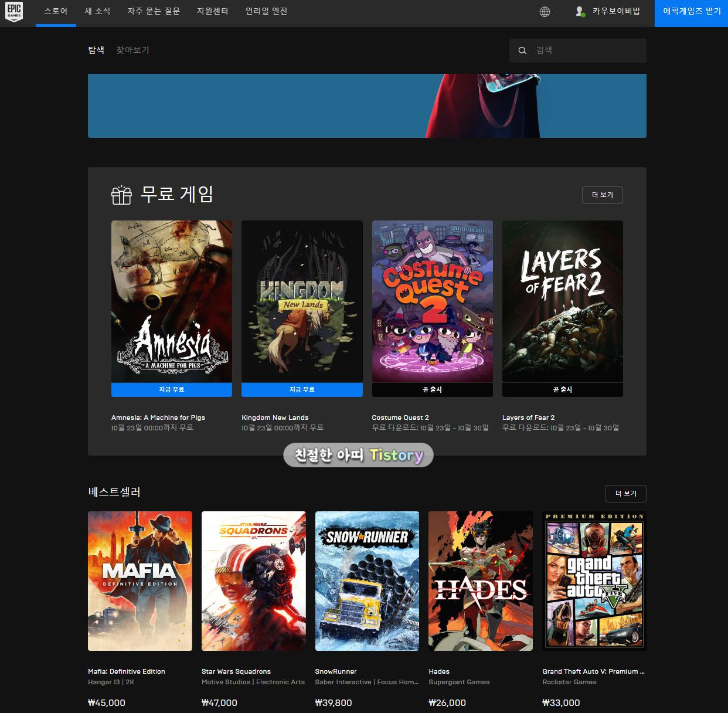The image size is (728, 713).
Task: Click the Hades title text
Action: coord(439,671)
